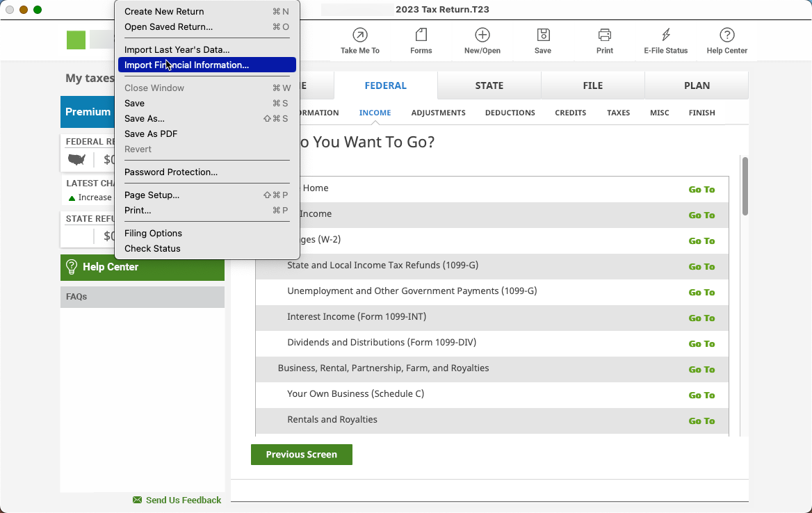
Task: Click the Previous Screen button
Action: 301,454
